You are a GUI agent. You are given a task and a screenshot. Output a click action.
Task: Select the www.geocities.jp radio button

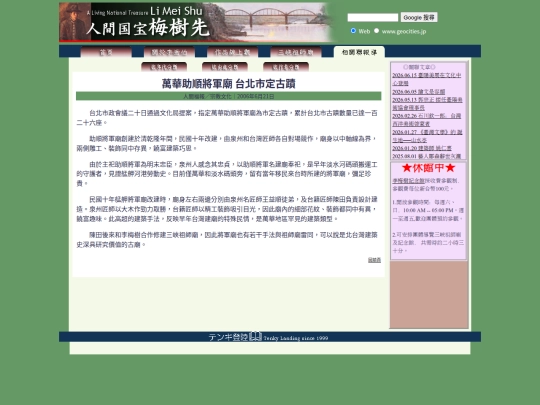click(x=376, y=31)
